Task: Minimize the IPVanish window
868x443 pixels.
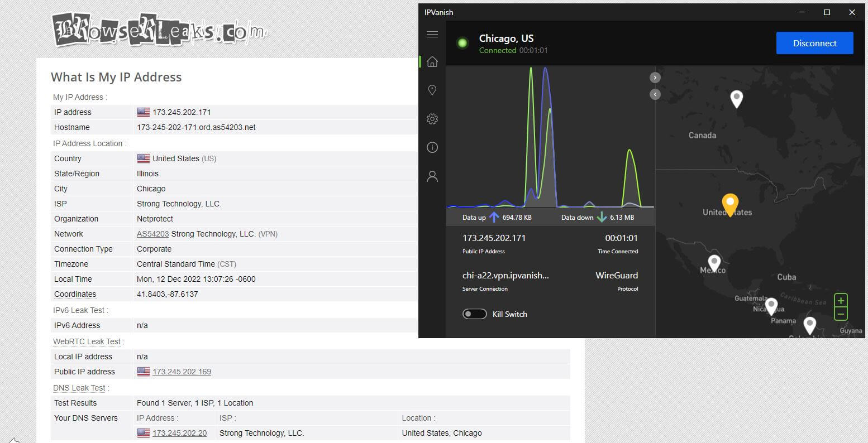Action: pyautogui.click(x=802, y=12)
